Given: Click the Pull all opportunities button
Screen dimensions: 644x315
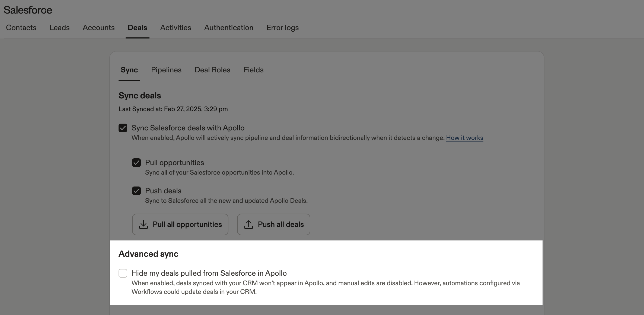Looking at the screenshot, I should [180, 224].
